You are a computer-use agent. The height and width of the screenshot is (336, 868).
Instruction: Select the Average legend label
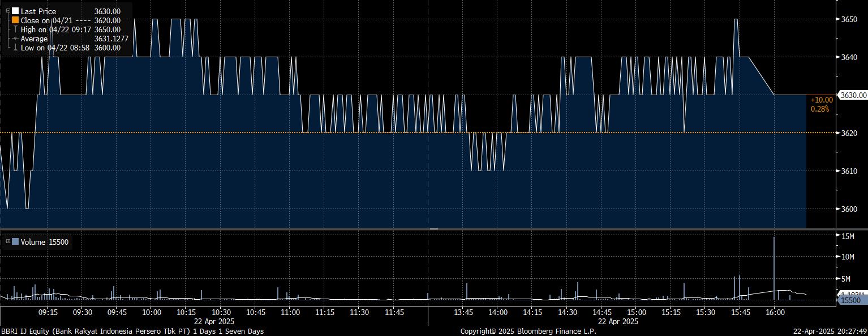pyautogui.click(x=35, y=39)
